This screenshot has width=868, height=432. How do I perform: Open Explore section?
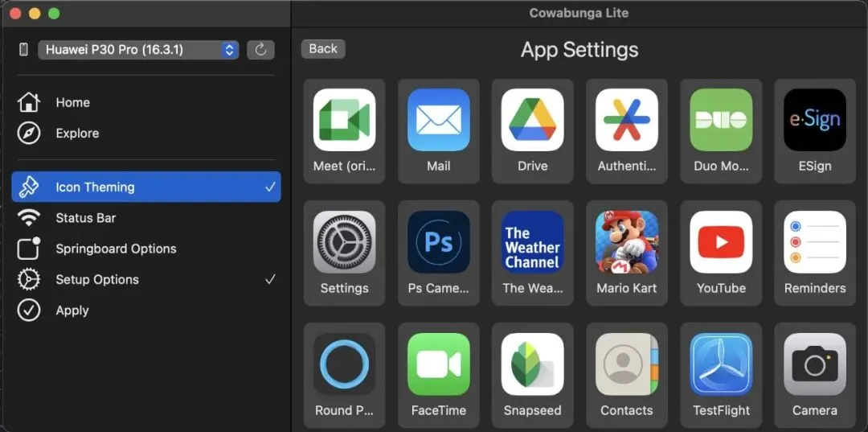tap(146, 134)
